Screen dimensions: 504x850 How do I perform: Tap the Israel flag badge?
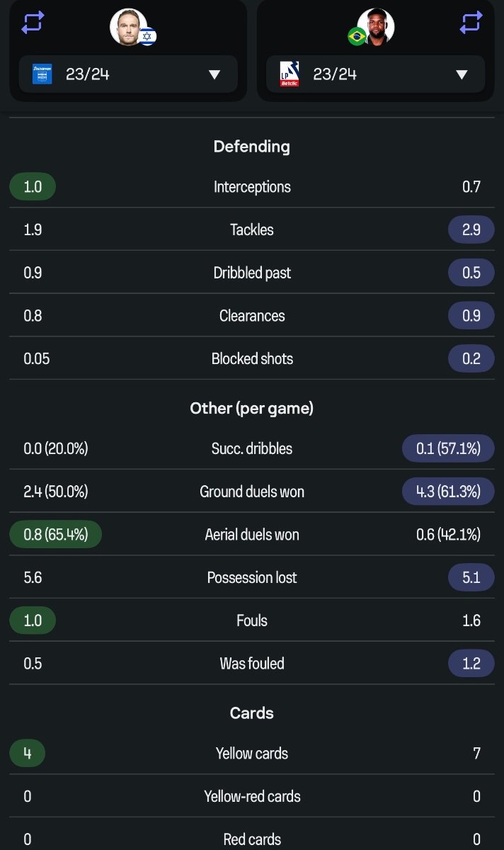[x=147, y=36]
